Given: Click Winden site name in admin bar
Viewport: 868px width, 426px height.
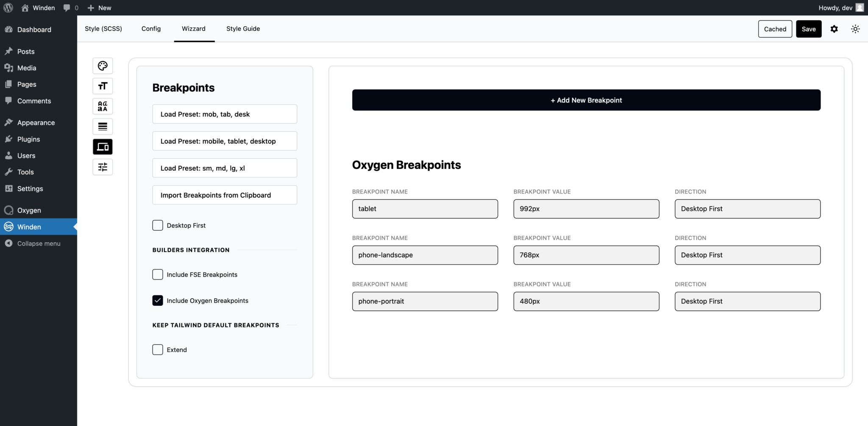Looking at the screenshot, I should click(38, 8).
